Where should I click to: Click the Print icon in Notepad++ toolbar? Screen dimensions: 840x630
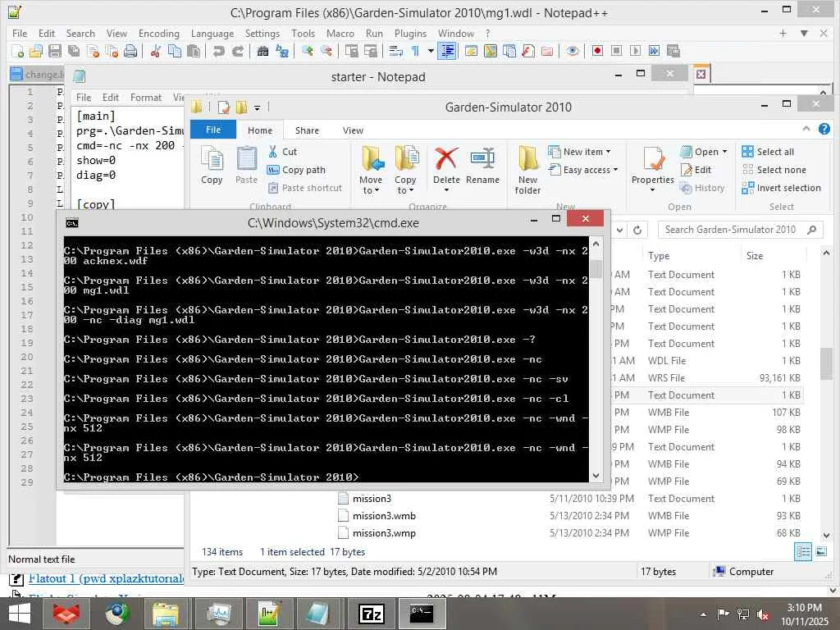pos(130,51)
